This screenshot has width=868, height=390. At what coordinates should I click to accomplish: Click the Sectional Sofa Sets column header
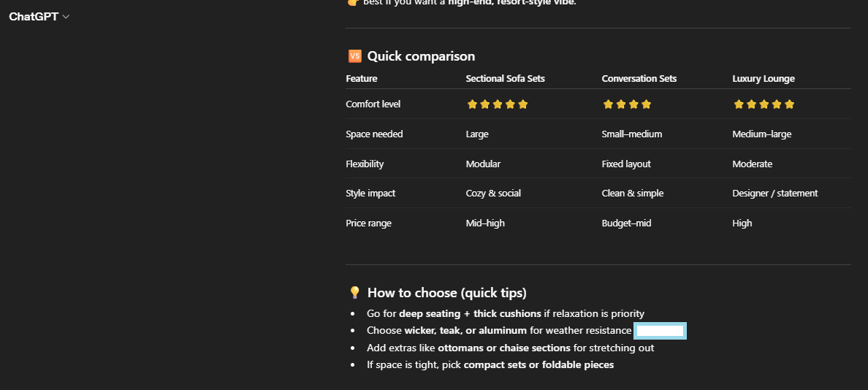pos(505,79)
